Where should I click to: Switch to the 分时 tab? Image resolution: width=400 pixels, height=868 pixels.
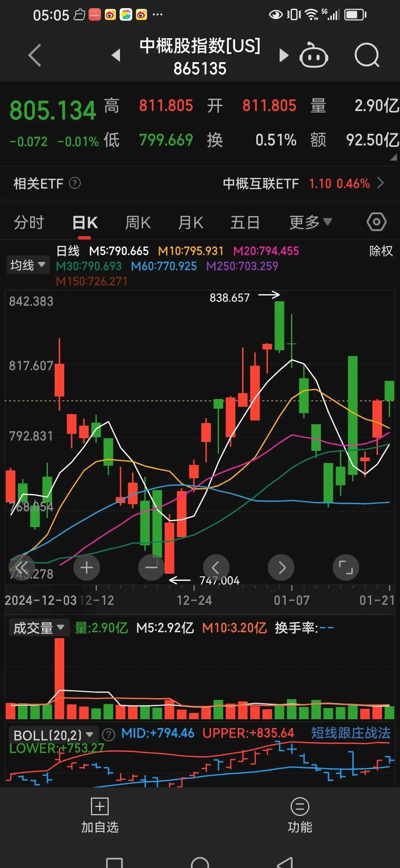click(x=29, y=223)
